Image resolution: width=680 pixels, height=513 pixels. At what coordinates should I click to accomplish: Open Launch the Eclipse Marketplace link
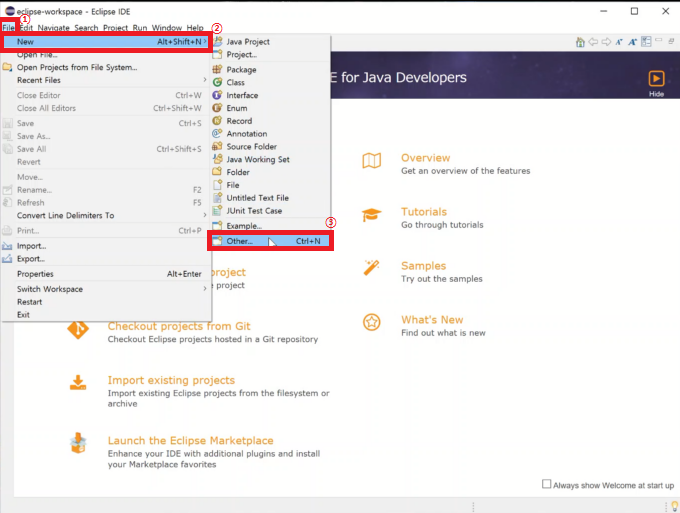pyautogui.click(x=190, y=441)
